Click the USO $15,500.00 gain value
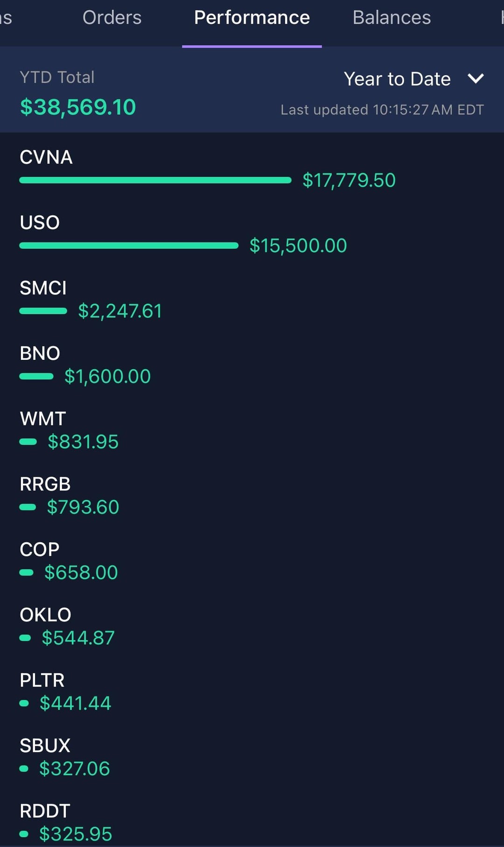The height and width of the screenshot is (847, 504). pos(298,245)
